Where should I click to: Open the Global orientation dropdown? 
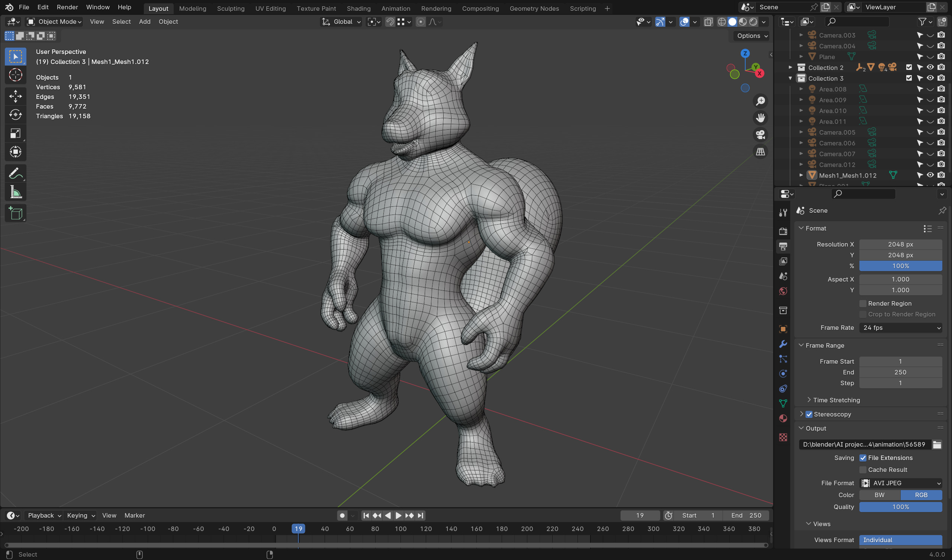point(341,22)
